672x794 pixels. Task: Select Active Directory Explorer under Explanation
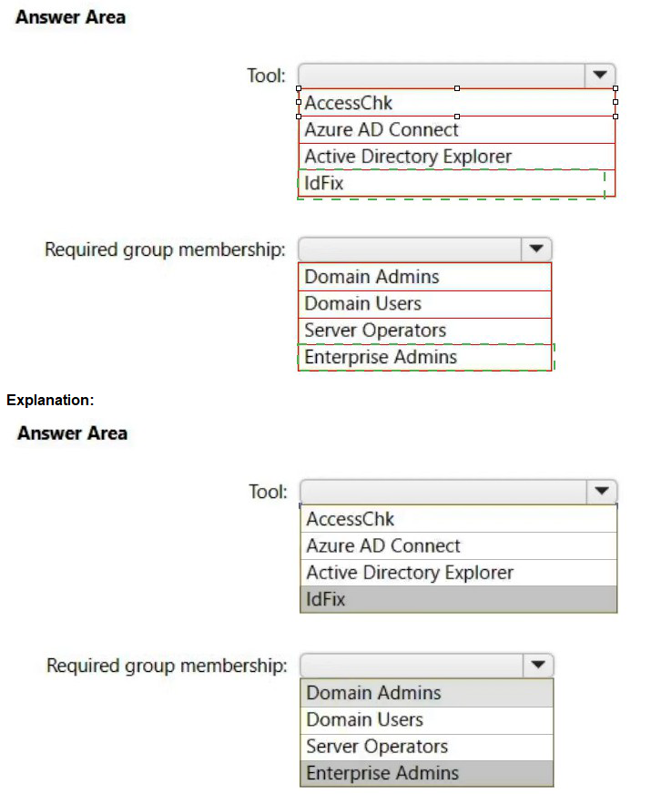[458, 573]
